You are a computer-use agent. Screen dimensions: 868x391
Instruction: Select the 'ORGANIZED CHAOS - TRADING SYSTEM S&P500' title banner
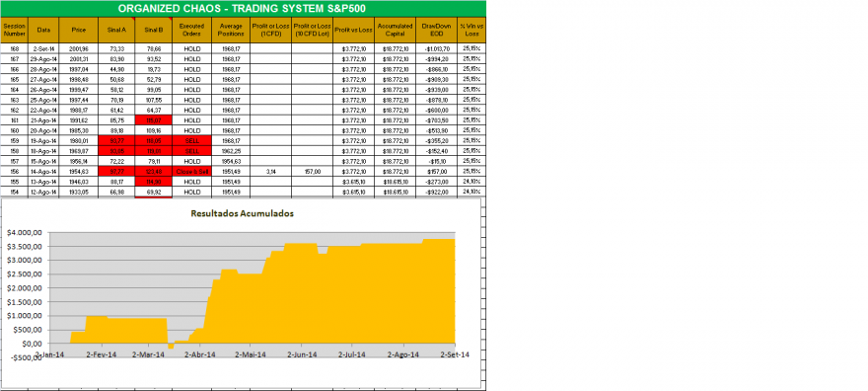(x=243, y=8)
